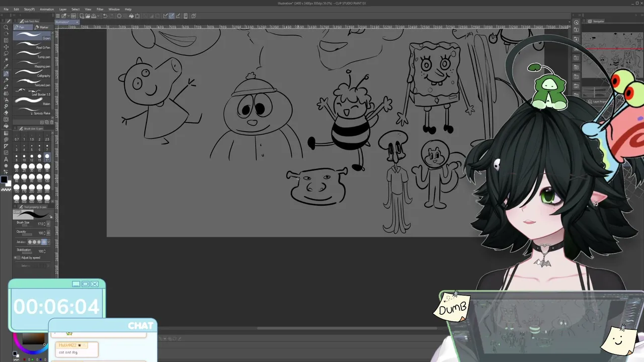Open the dropdown beside the Clip Studio icon
Screen dimensions: 644x362
tap(69, 16)
